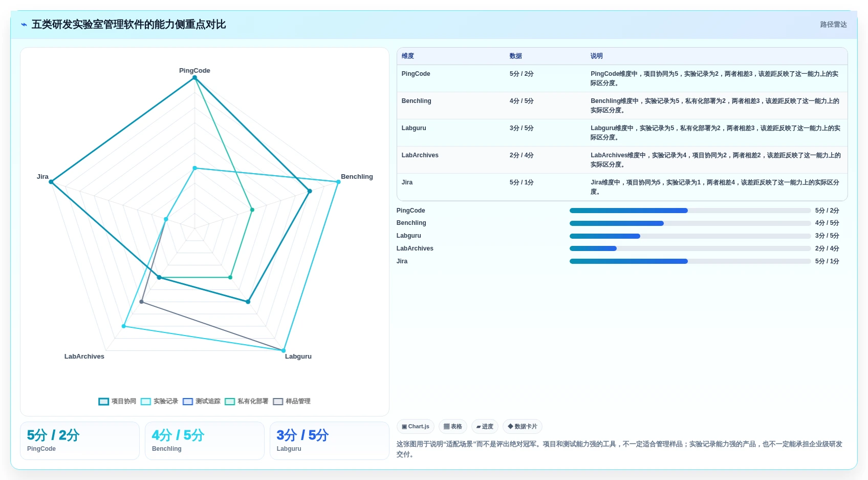Click the radar data point at the Jira vertex
Screen dimensions: 868x480
(x=51, y=182)
